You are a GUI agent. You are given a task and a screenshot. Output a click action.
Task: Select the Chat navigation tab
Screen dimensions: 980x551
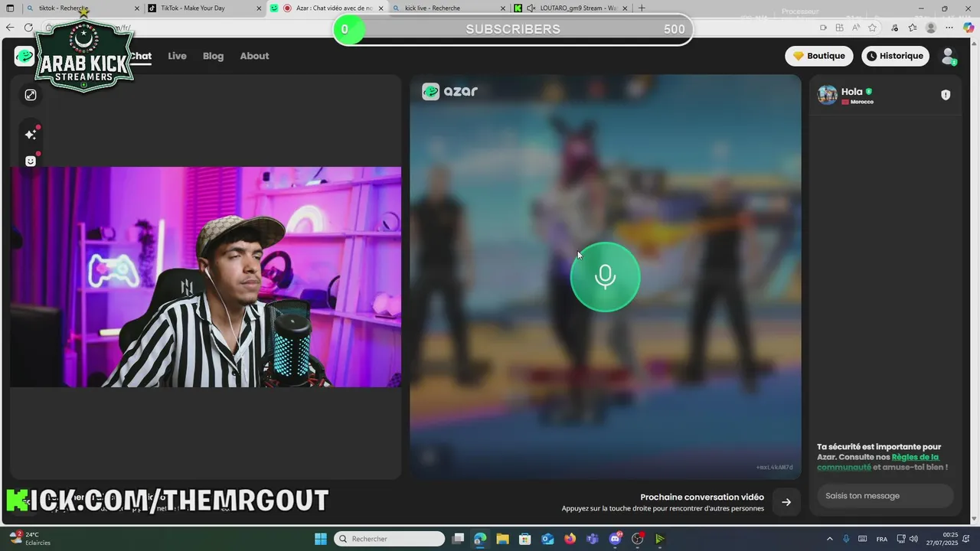coord(140,56)
